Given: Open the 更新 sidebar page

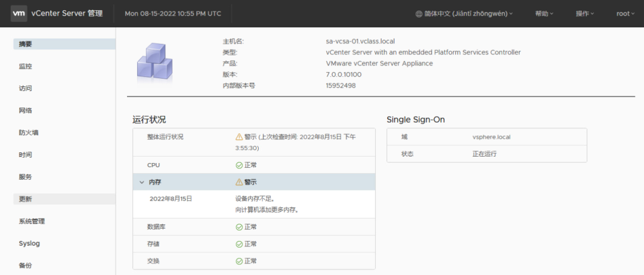Looking at the screenshot, I should click(x=26, y=199).
